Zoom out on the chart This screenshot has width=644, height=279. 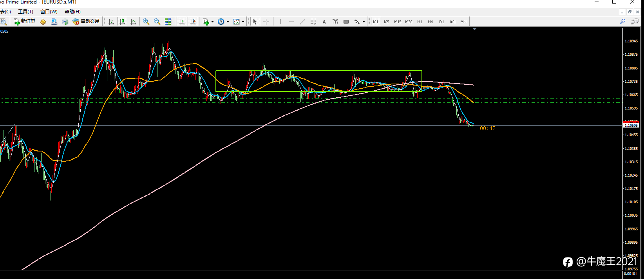pos(157,22)
